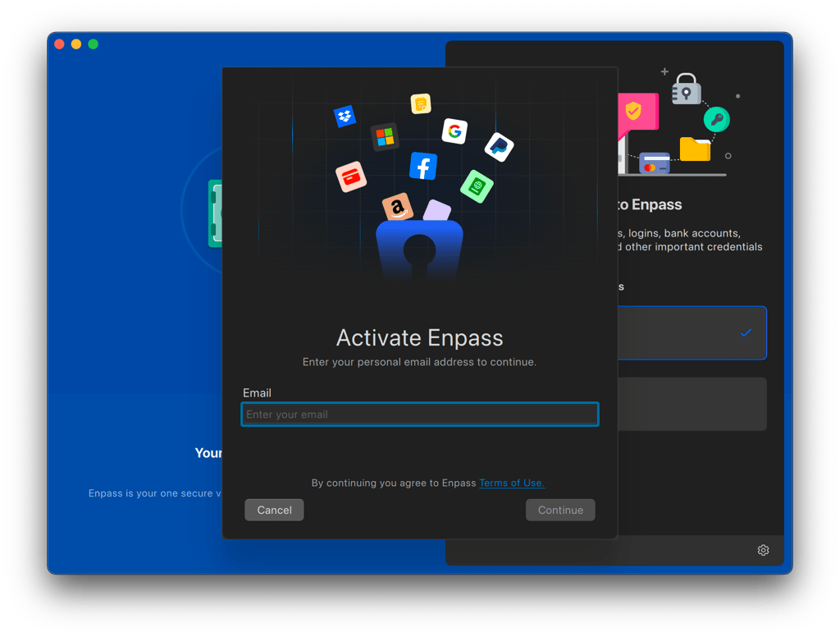Select the unchecked gray option card
Screen dimensions: 840x637
coord(692,404)
